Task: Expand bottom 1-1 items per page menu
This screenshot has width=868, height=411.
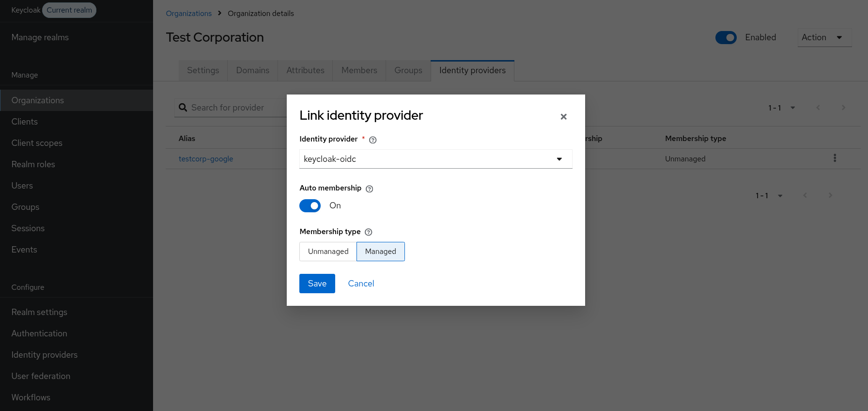Action: pos(769,195)
